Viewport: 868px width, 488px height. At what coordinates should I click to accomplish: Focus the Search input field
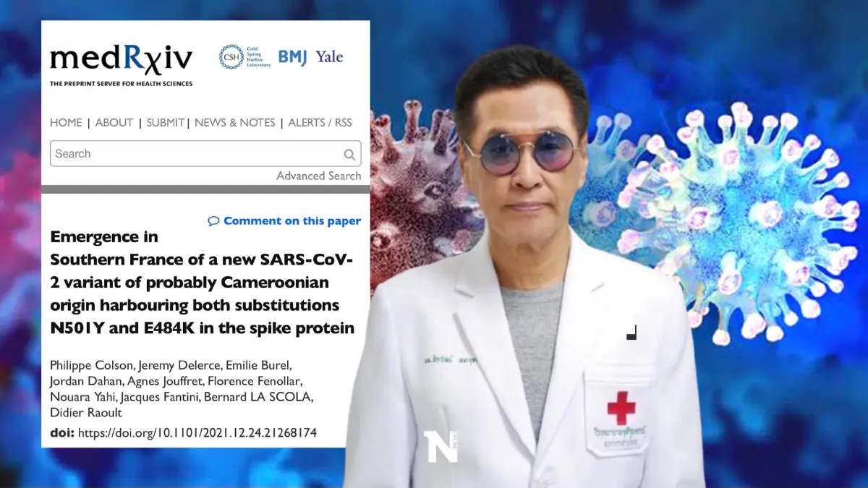pos(205,154)
